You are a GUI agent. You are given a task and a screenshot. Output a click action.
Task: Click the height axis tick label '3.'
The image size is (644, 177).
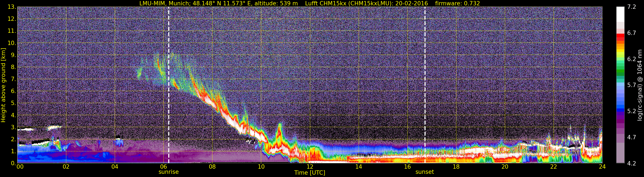pos(13,127)
